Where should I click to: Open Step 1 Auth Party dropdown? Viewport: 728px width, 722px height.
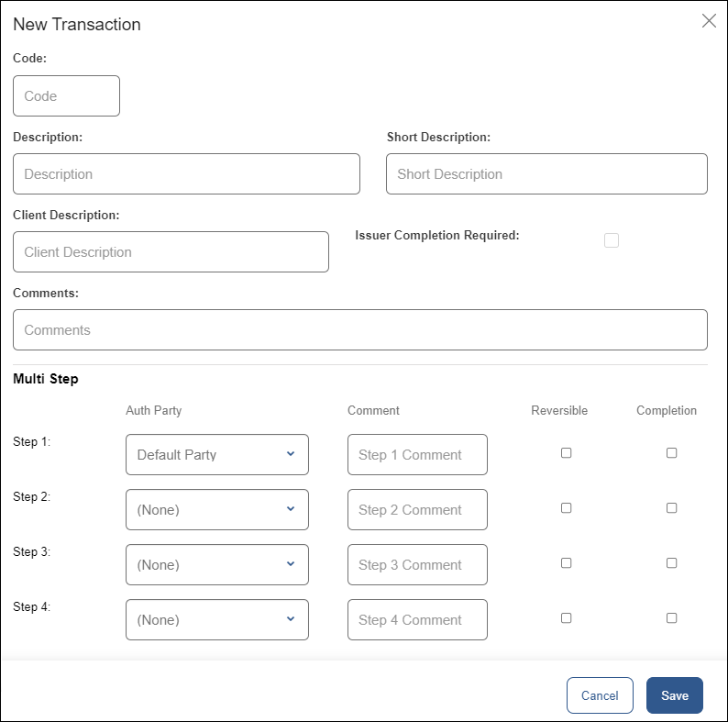coord(217,455)
